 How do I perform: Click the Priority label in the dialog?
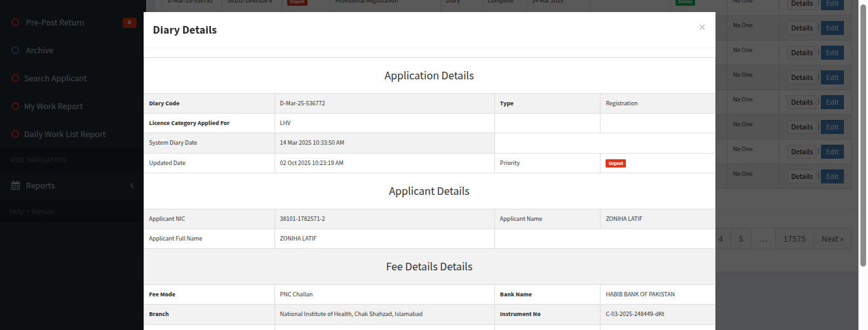click(x=510, y=163)
